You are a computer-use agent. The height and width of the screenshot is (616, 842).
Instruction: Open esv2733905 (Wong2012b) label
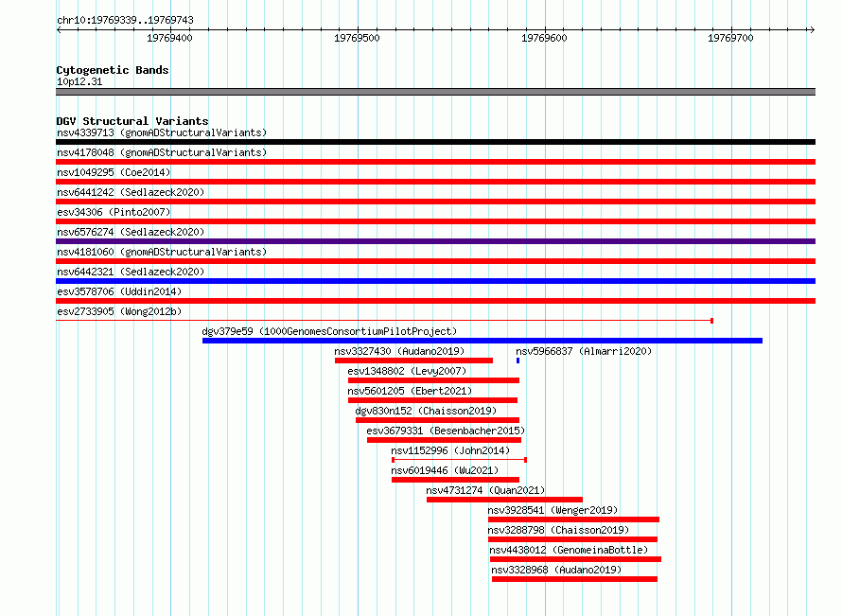pyautogui.click(x=119, y=311)
